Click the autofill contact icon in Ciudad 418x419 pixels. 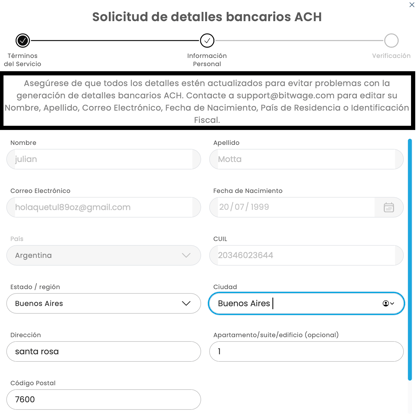388,303
